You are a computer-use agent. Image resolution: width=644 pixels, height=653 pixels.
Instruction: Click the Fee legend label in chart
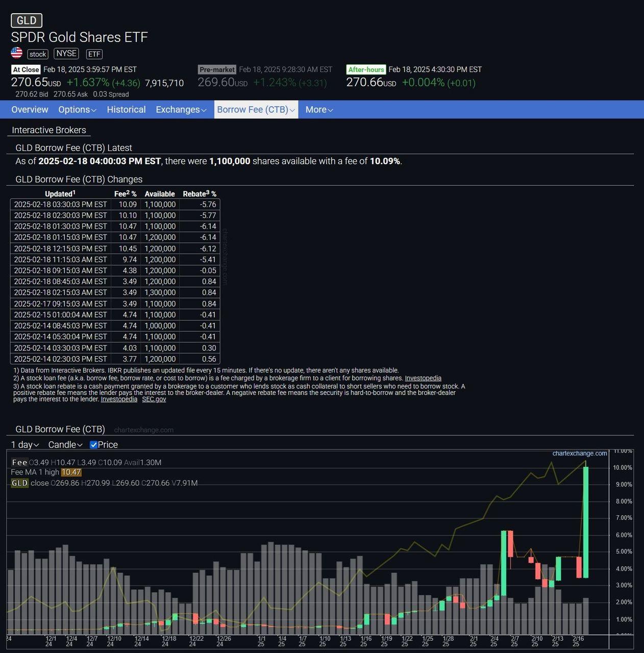(x=19, y=462)
